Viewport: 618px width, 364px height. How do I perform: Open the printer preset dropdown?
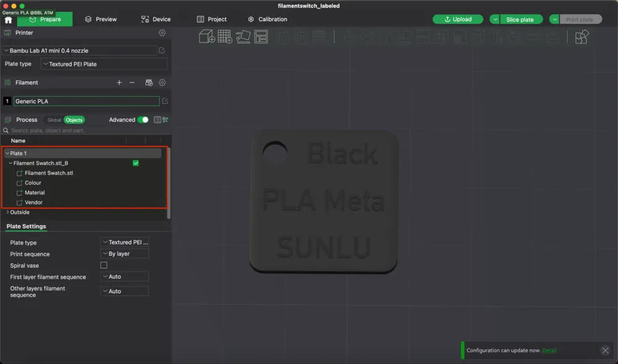tap(80, 51)
